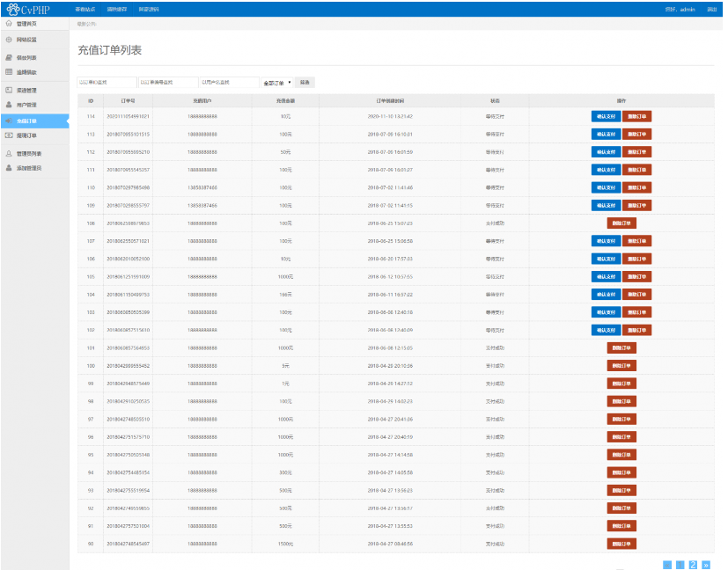The height and width of the screenshot is (570, 728).
Task: Go to page 2 in pagination
Action: (693, 564)
